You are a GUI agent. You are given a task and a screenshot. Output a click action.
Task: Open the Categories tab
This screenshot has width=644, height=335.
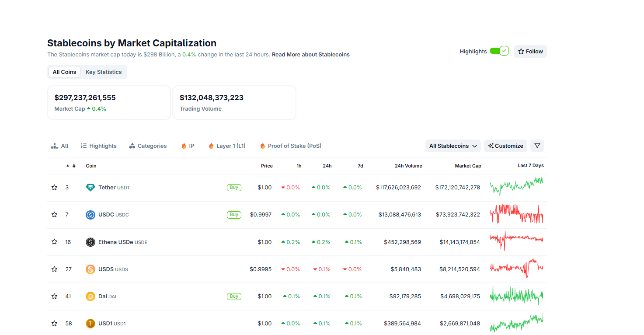coord(148,146)
